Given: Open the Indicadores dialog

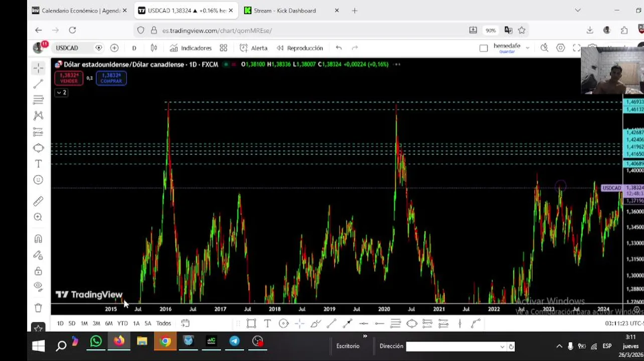Looking at the screenshot, I should [191, 48].
